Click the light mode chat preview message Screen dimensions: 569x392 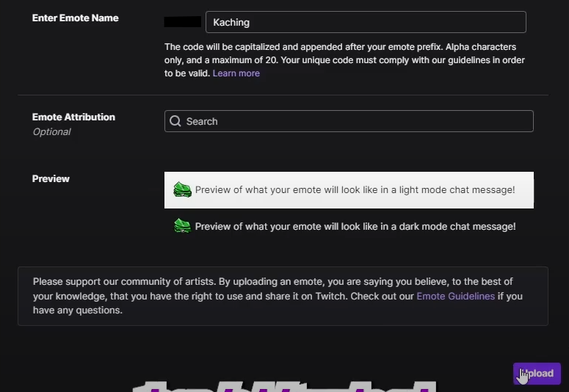349,190
